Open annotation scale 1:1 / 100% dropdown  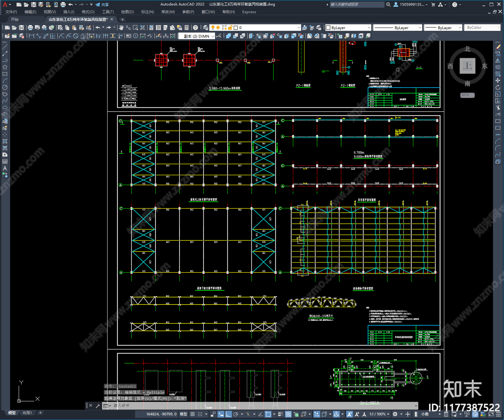coord(379,414)
